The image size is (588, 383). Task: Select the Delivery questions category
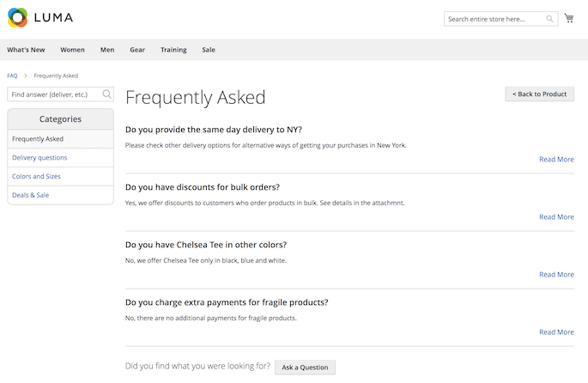[x=39, y=157]
